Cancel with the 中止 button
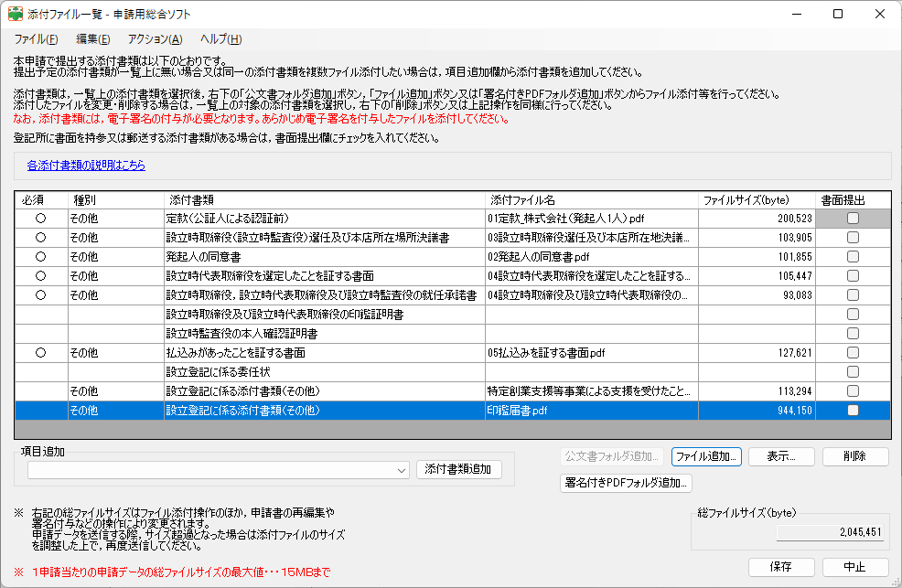The height and width of the screenshot is (588, 902). tap(855, 567)
